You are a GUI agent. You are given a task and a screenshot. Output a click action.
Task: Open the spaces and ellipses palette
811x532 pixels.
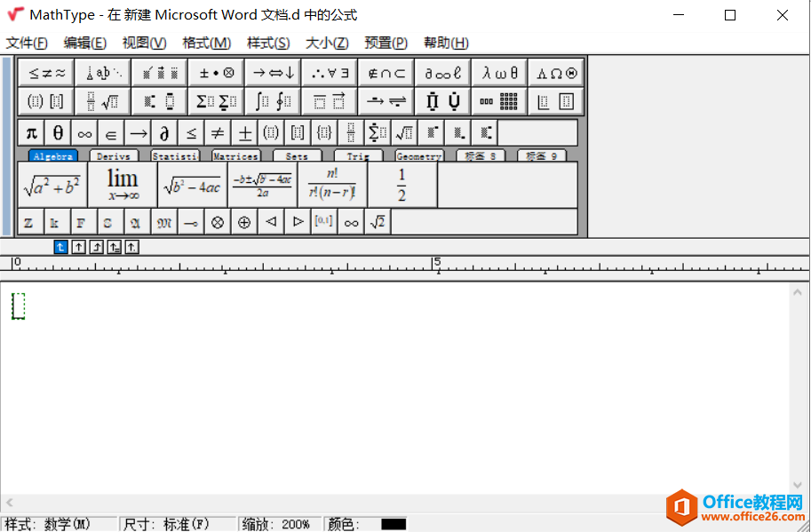tap(103, 73)
